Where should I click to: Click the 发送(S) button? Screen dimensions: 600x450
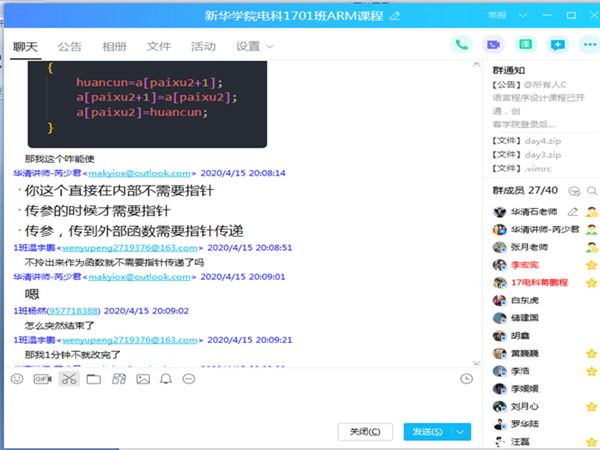click(427, 432)
